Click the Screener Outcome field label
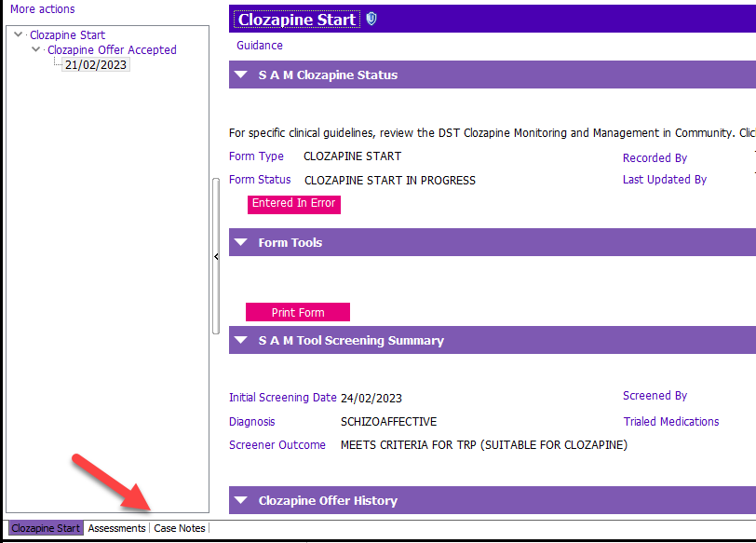Screen dimensions: 756x543 pos(277,444)
